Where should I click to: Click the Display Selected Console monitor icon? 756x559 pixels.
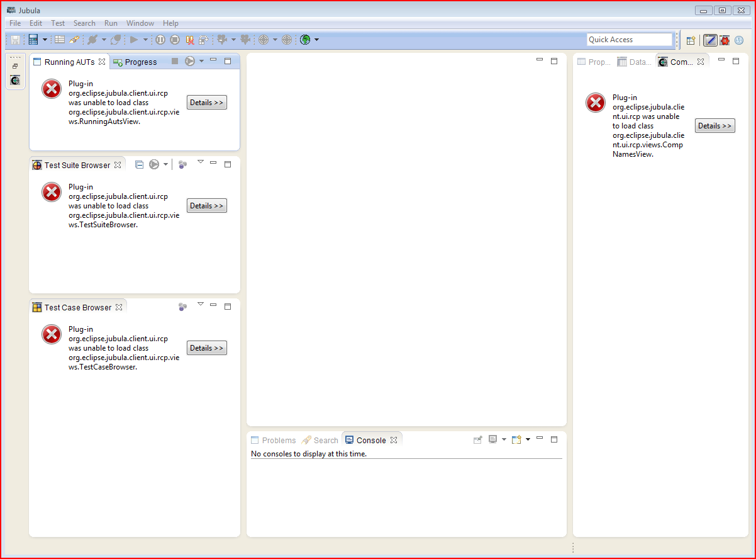(x=493, y=439)
